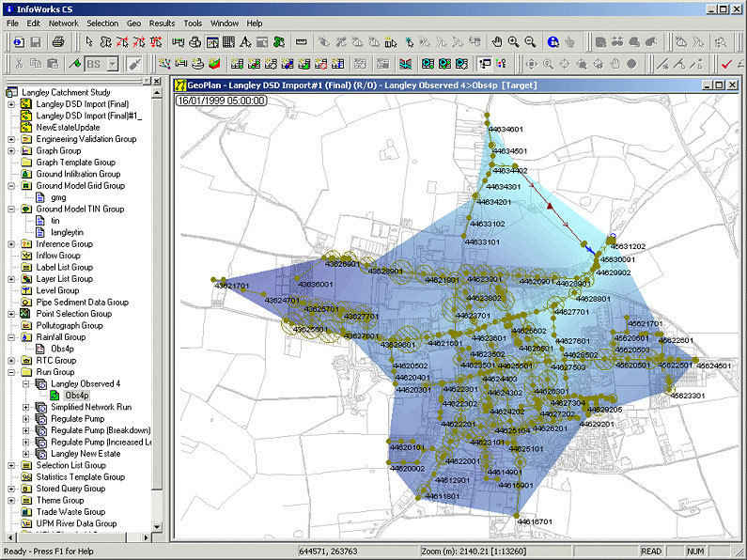Click the Zoom (m) scale in status bar

tap(474, 552)
